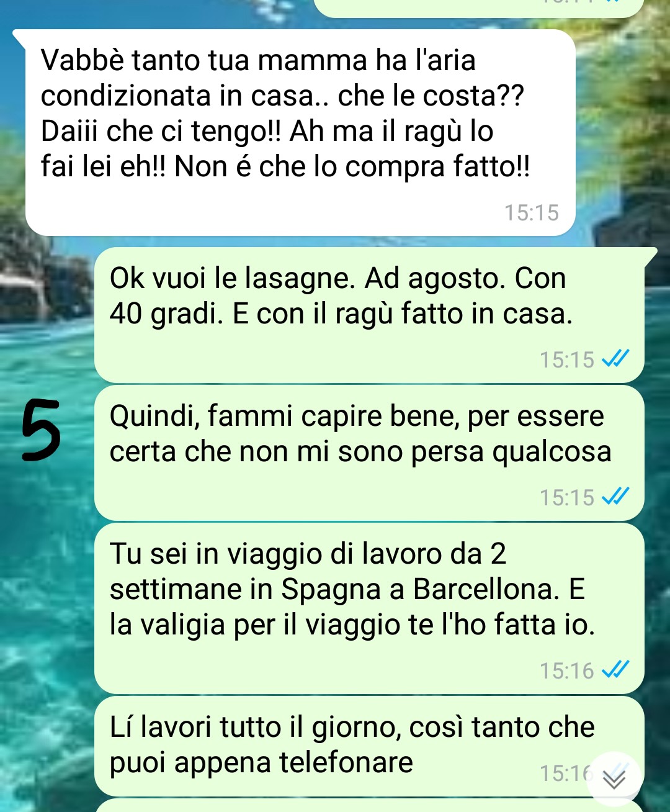Select message 'Tu sei in viaggio di lavoro'
This screenshot has height=812, width=670.
tap(369, 608)
